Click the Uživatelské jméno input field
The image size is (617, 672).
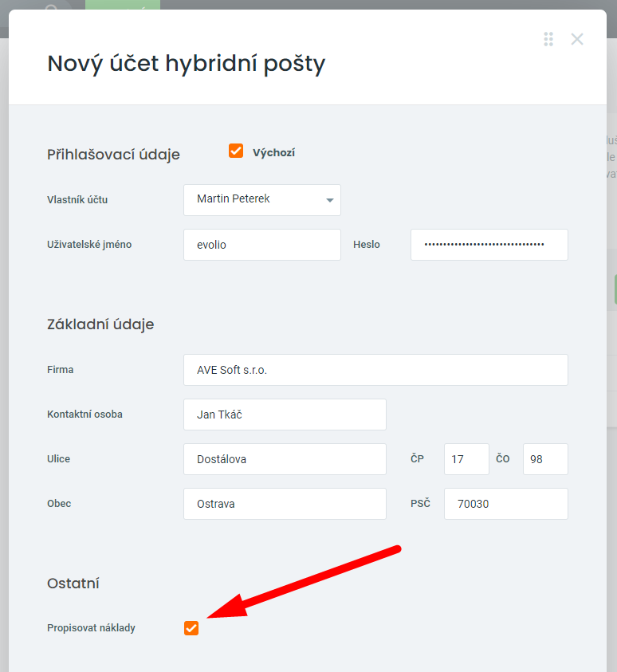262,245
